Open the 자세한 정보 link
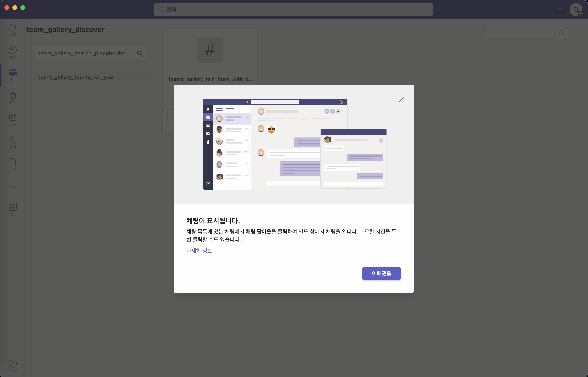Viewport: 588px width, 377px height. click(x=199, y=251)
